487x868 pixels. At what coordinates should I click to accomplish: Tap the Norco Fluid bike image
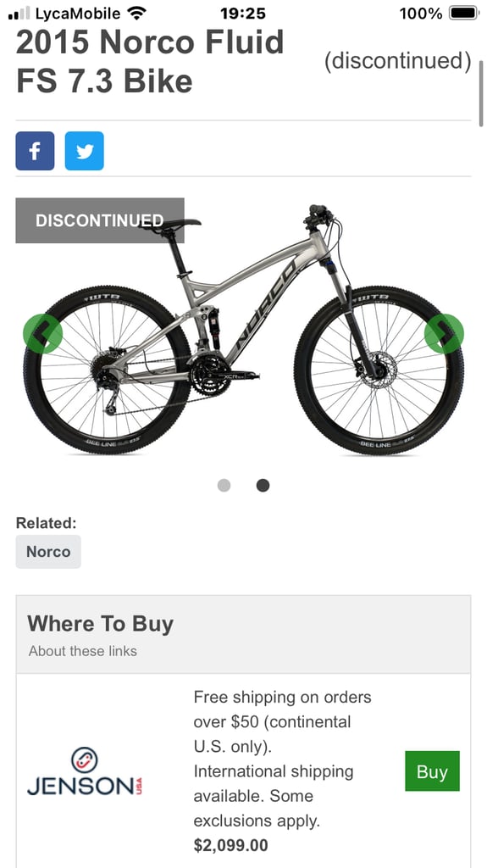click(x=244, y=330)
